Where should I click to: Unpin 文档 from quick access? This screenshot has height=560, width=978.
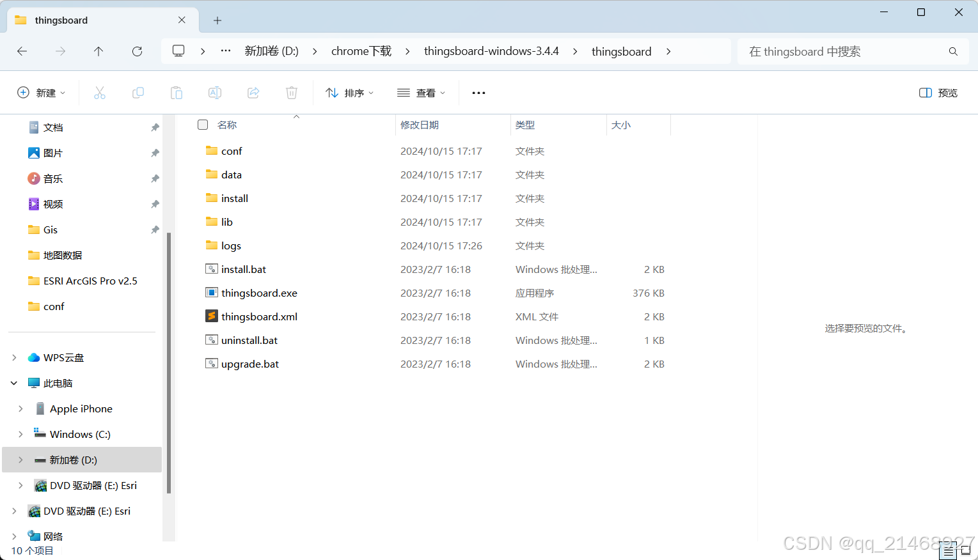tap(155, 127)
